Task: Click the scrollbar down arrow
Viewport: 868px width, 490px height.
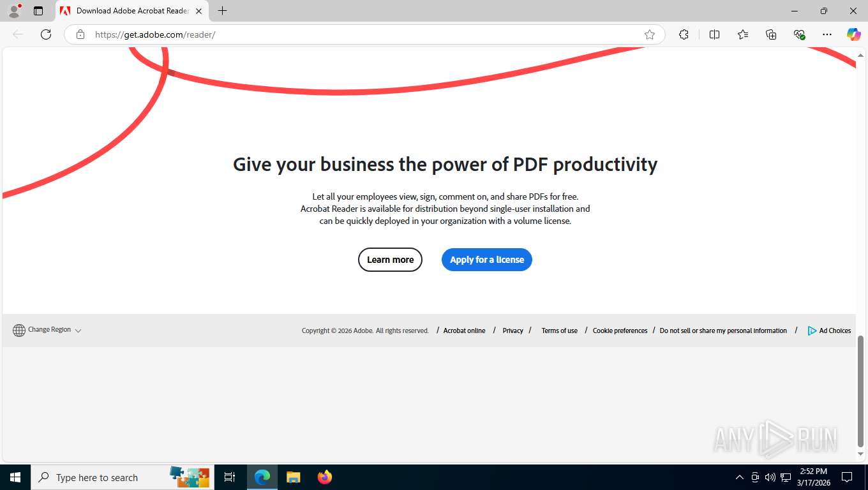Action: click(860, 454)
